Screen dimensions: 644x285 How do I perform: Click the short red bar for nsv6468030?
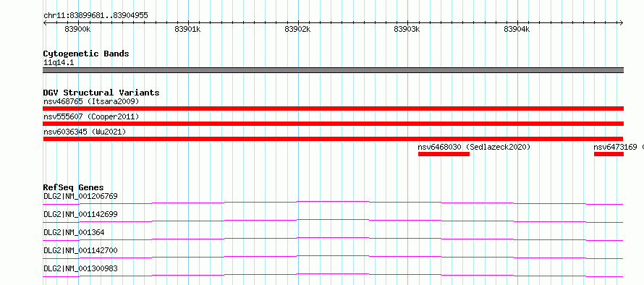coord(444,154)
